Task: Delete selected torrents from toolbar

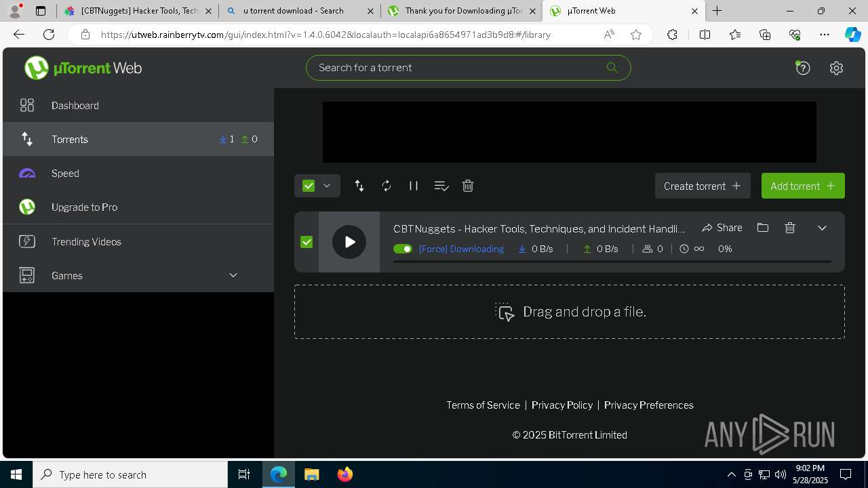Action: [468, 186]
